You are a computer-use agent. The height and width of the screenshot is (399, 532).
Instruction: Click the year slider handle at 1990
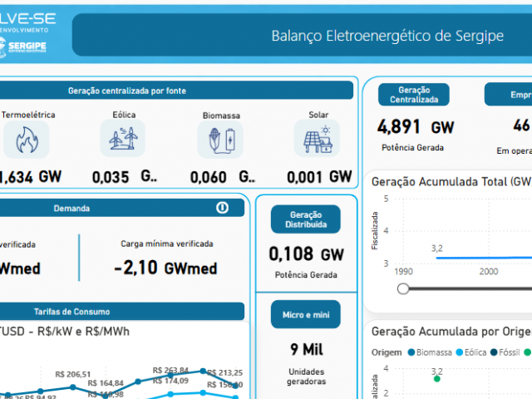[x=403, y=288]
